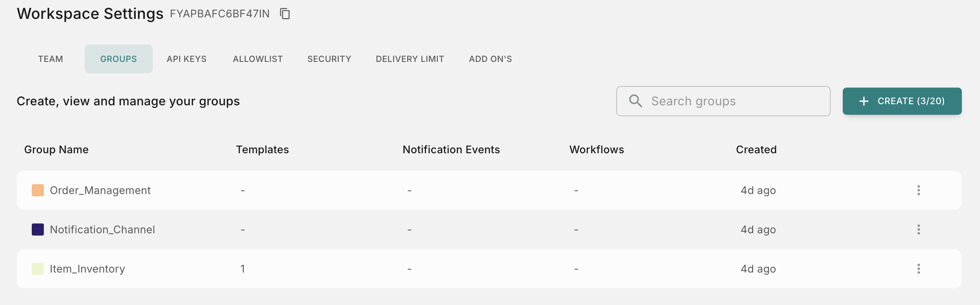The width and height of the screenshot is (980, 305).
Task: Open the Security tab
Action: (x=329, y=59)
